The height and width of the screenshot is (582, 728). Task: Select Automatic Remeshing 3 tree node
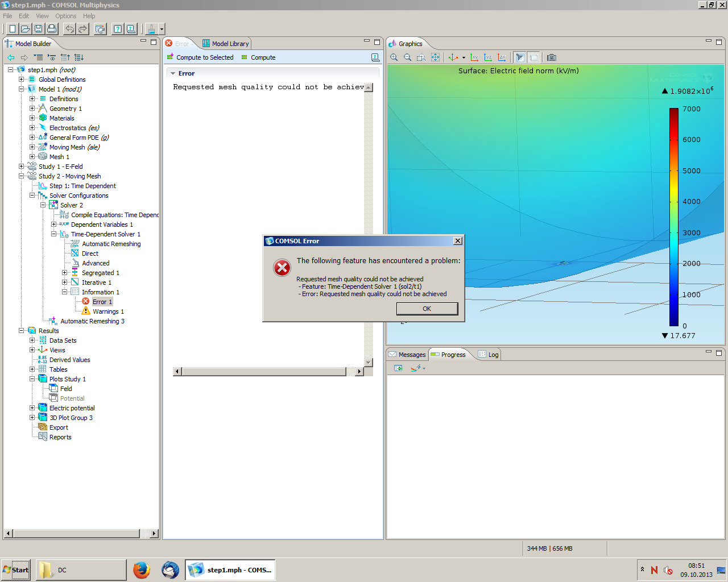pos(92,321)
